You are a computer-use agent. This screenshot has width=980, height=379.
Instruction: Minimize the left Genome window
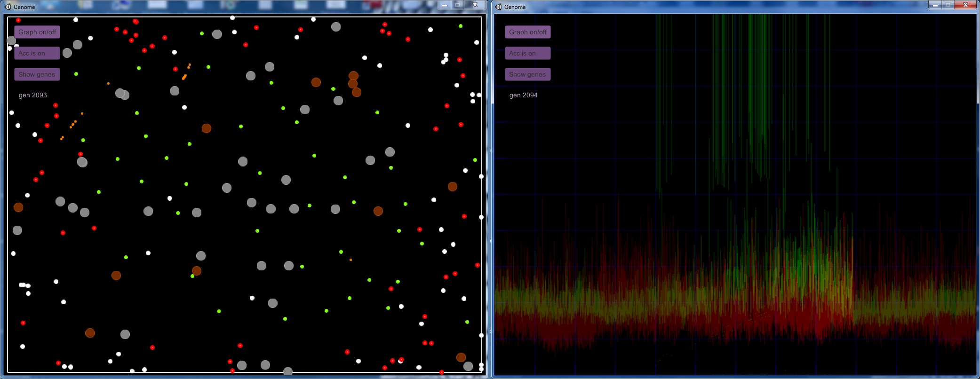point(445,5)
